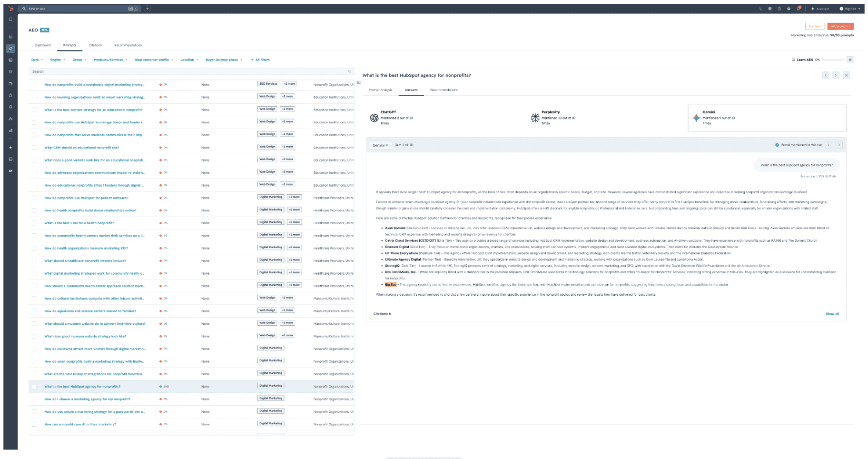Open the reporting bar chart sidebar icon
The height and width of the screenshot is (459, 868).
[10, 130]
